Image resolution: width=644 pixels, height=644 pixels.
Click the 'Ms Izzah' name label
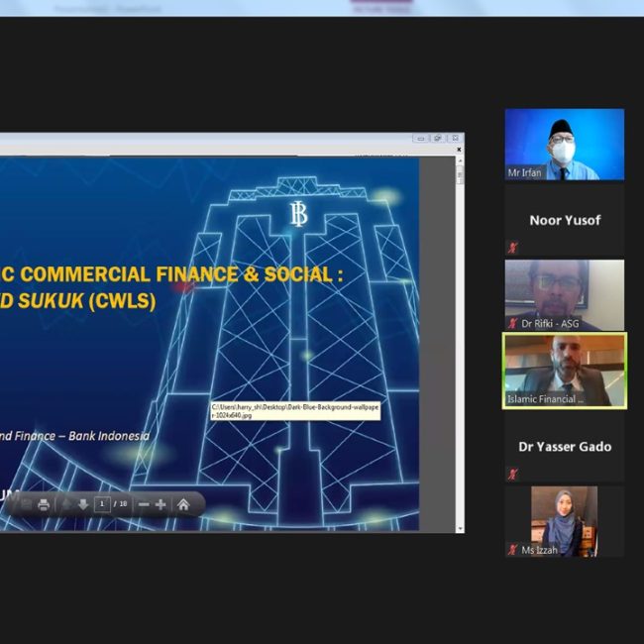[539, 550]
